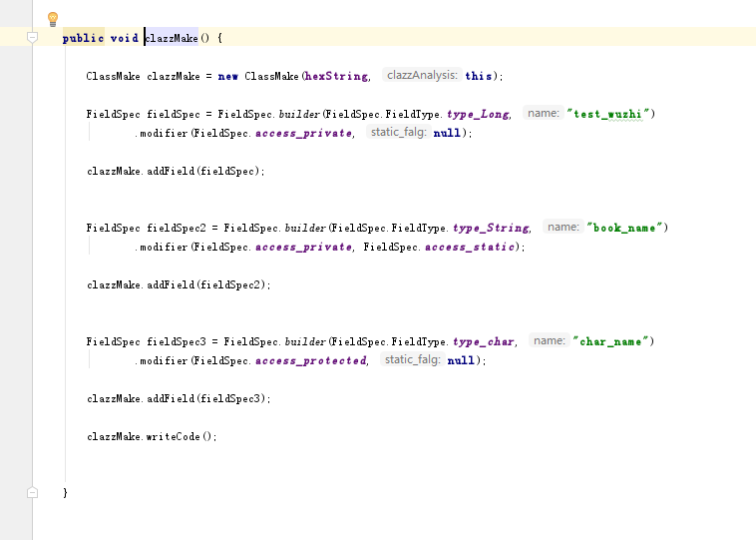
Task: Click the null after access_protected
Action: point(461,361)
